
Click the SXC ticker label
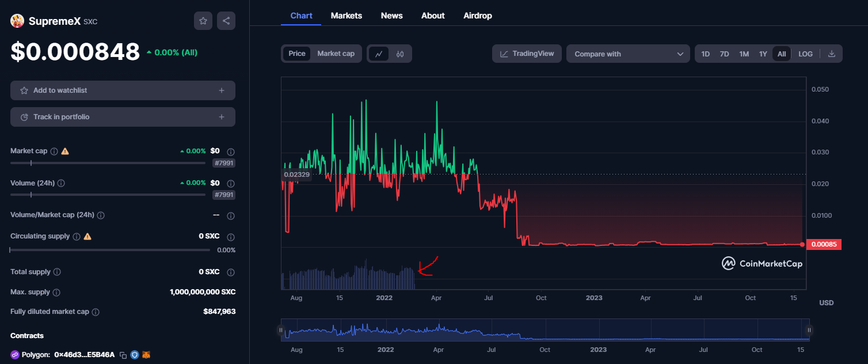tap(90, 22)
